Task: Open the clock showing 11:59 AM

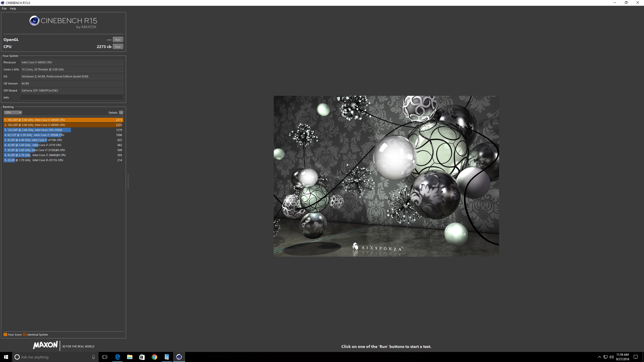Action: [x=622, y=357]
